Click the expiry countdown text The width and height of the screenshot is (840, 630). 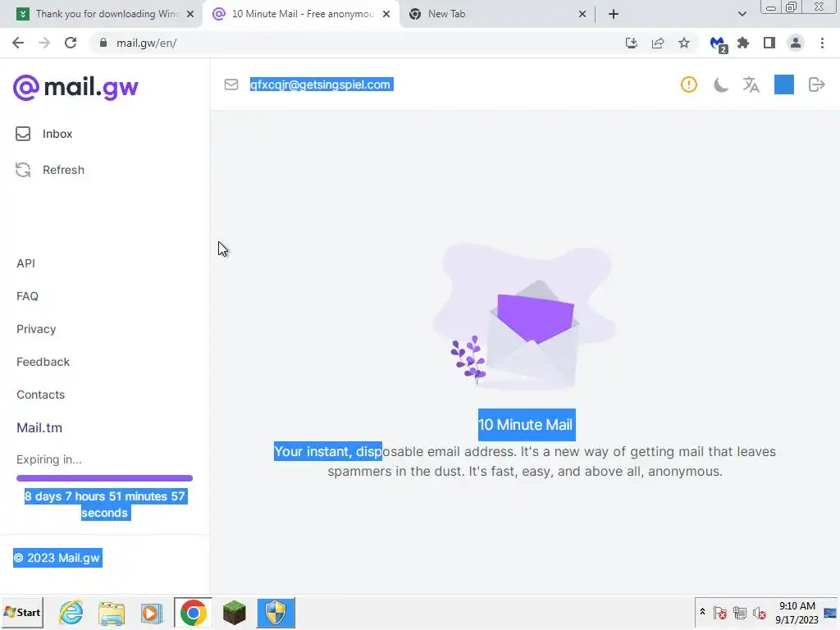tap(105, 504)
